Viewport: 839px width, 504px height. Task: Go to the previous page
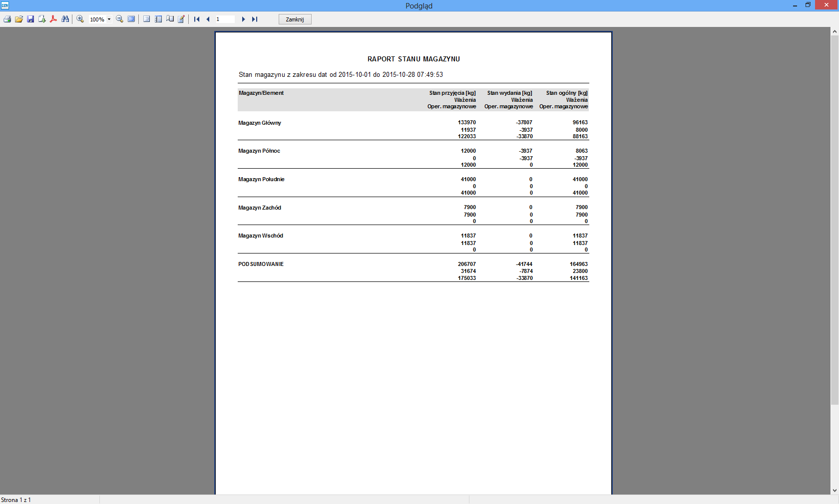pos(208,19)
